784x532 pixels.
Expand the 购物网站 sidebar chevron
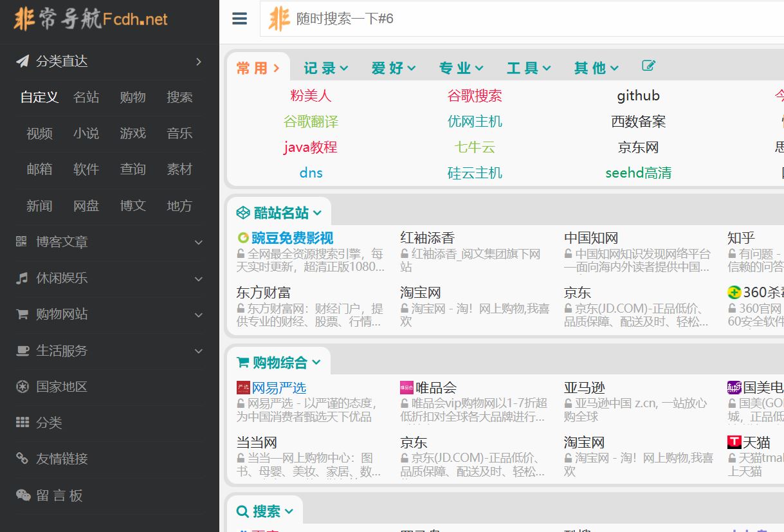tap(199, 315)
